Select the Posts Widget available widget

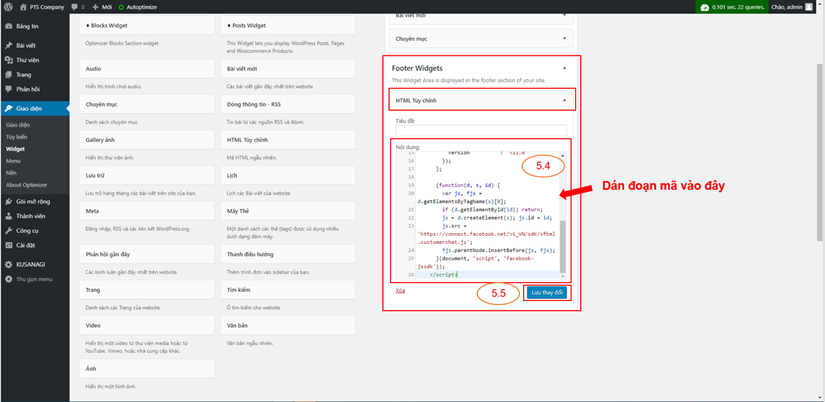click(288, 25)
